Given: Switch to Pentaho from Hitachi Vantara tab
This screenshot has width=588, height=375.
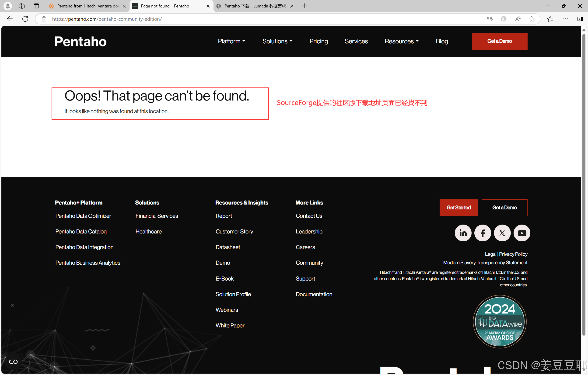Looking at the screenshot, I should point(87,6).
